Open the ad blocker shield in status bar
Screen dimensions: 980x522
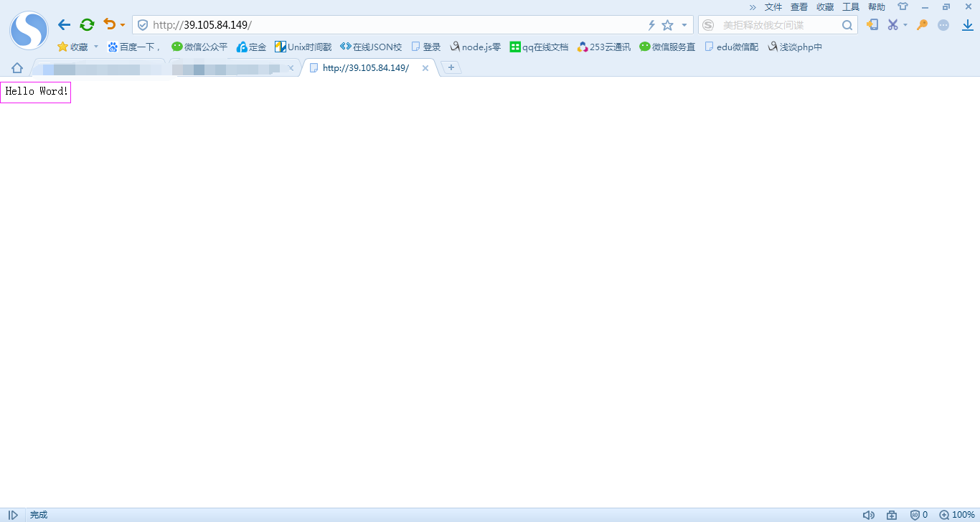click(x=916, y=514)
